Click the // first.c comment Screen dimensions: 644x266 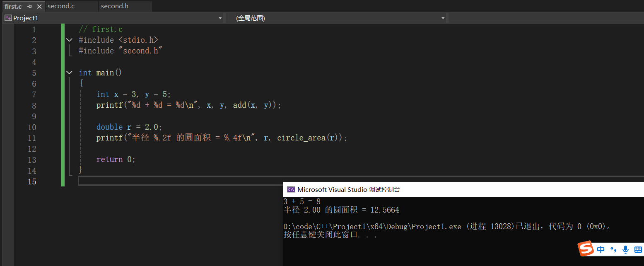tap(101, 29)
